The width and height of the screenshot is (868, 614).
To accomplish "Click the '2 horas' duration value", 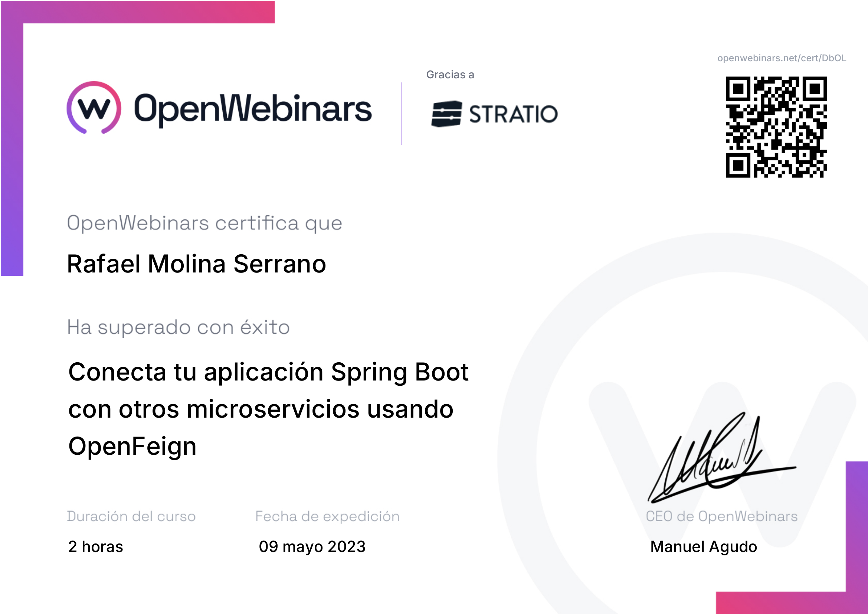I will 96,547.
